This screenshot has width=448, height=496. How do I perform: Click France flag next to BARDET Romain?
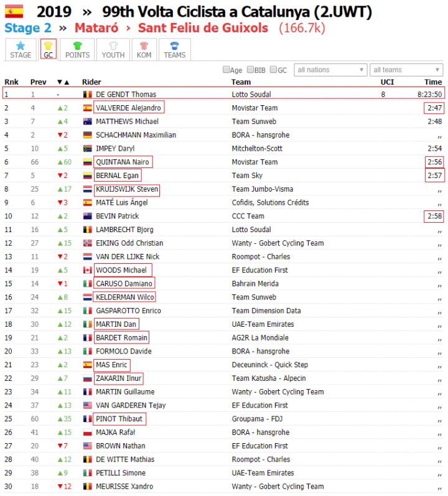click(x=87, y=338)
